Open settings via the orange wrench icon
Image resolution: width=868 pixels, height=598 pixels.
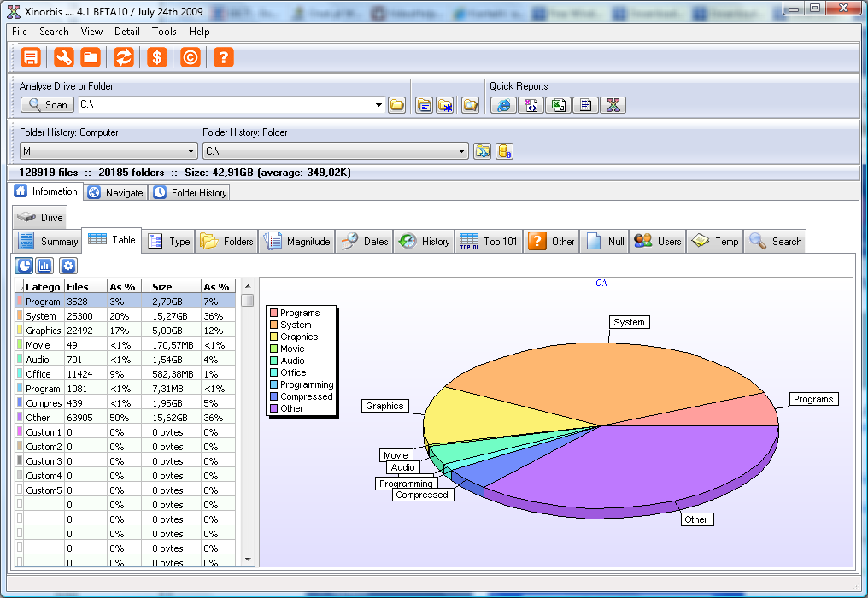tap(64, 57)
